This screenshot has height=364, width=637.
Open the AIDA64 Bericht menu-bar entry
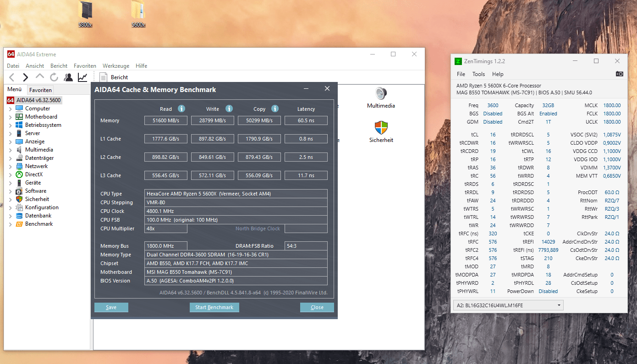coord(59,66)
